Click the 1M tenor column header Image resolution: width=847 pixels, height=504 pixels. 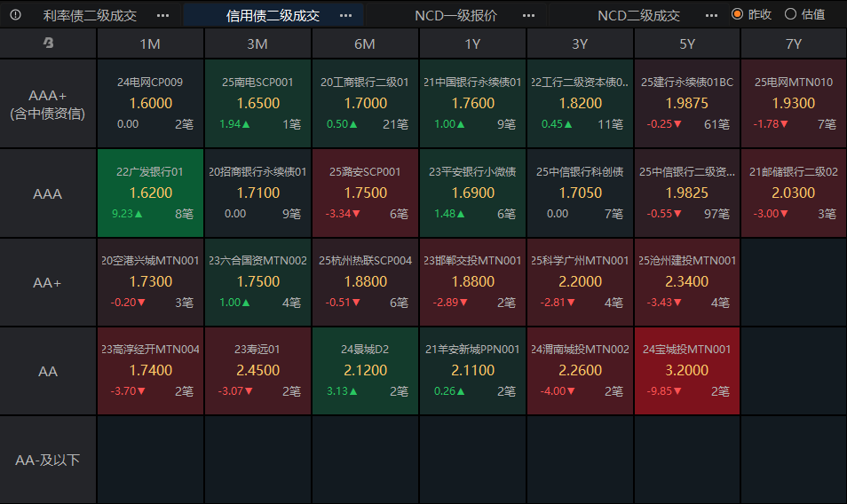(150, 43)
